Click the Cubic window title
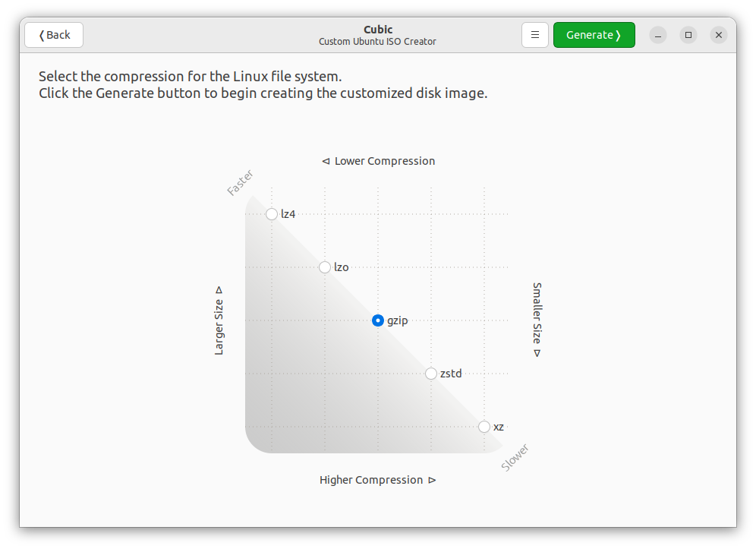The width and height of the screenshot is (756, 549). click(x=378, y=30)
